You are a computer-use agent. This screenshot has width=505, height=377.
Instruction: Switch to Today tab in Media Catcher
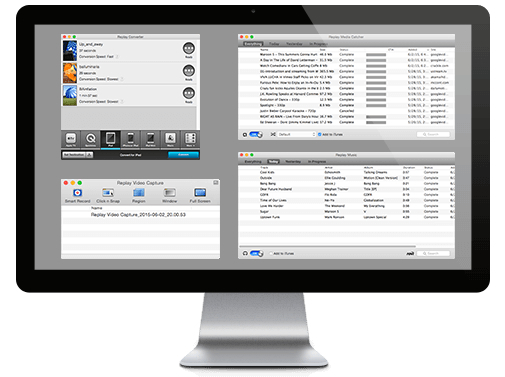tap(274, 44)
